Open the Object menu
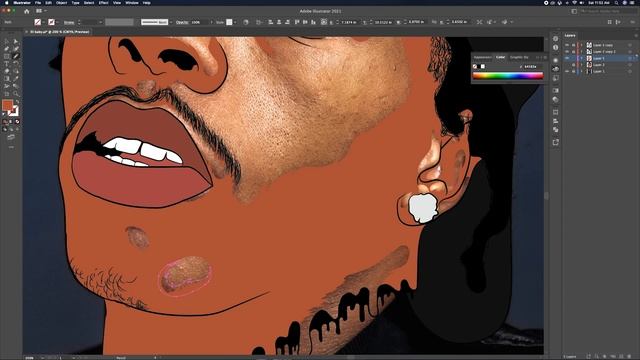Image resolution: width=640 pixels, height=360 pixels. [x=62, y=2]
